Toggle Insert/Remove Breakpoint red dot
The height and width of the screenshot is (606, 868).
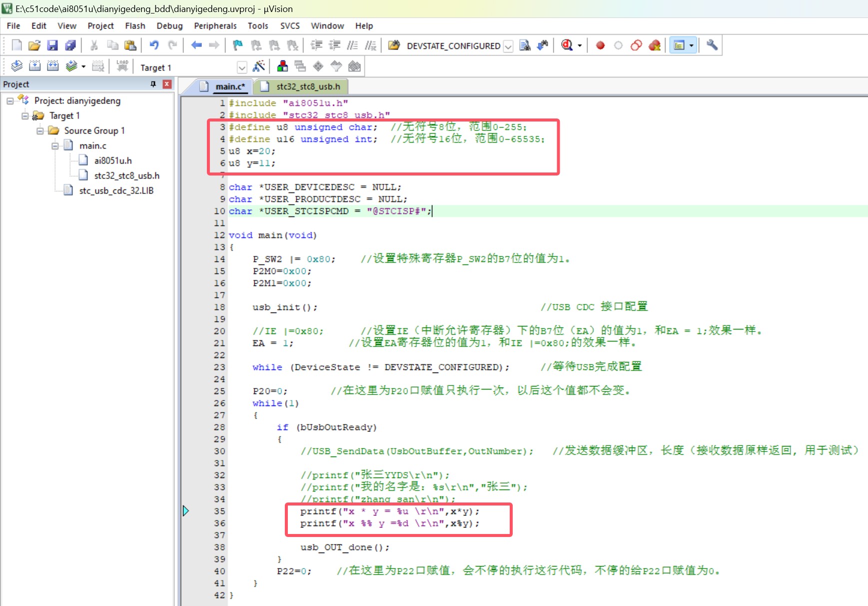pos(601,45)
